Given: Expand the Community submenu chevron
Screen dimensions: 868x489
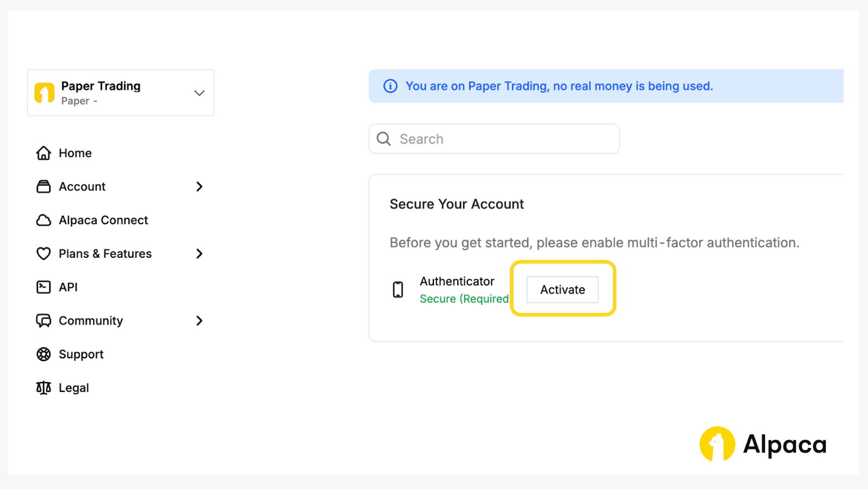Looking at the screenshot, I should pos(199,321).
